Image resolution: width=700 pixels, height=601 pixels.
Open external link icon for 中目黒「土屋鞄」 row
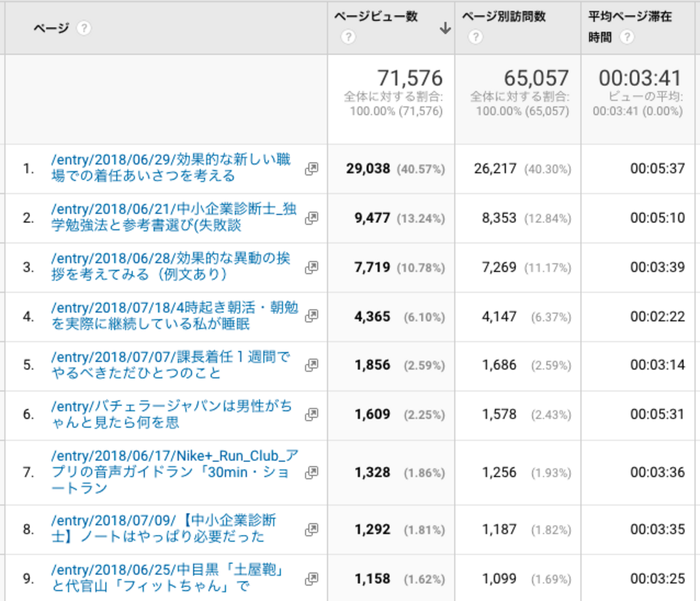click(311, 579)
